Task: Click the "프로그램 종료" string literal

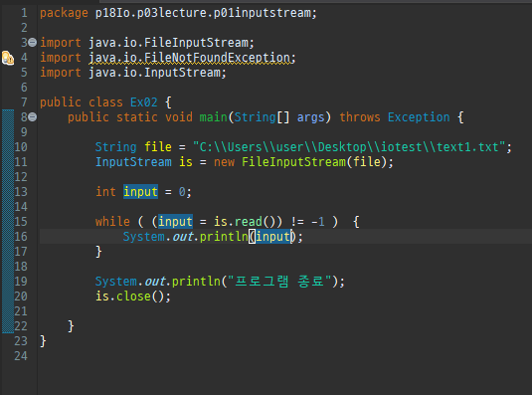Action: [279, 282]
